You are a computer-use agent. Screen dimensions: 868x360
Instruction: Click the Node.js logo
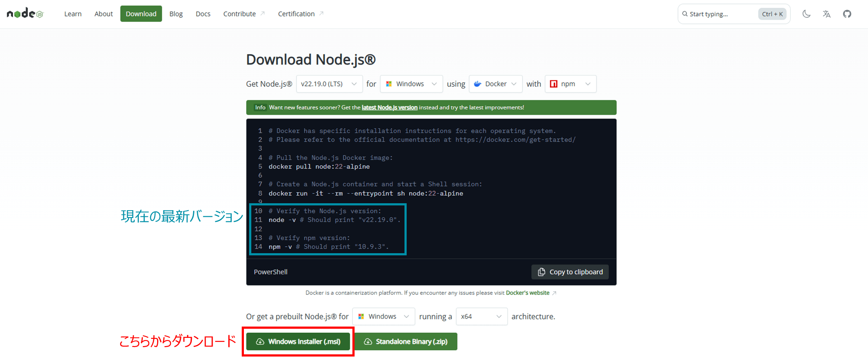[x=25, y=13]
